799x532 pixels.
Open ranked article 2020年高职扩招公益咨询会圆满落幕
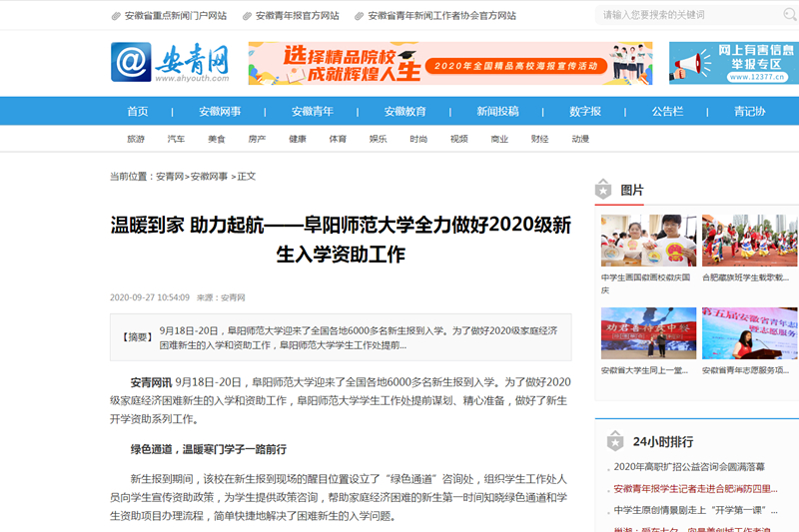[689, 466]
